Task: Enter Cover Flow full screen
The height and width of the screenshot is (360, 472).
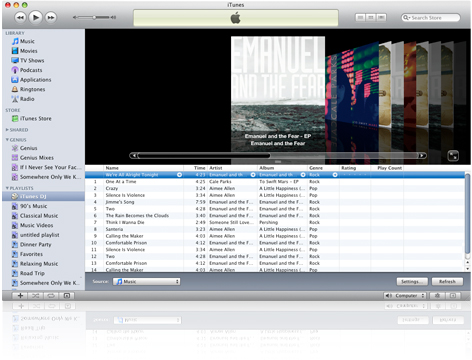Action: [x=453, y=156]
